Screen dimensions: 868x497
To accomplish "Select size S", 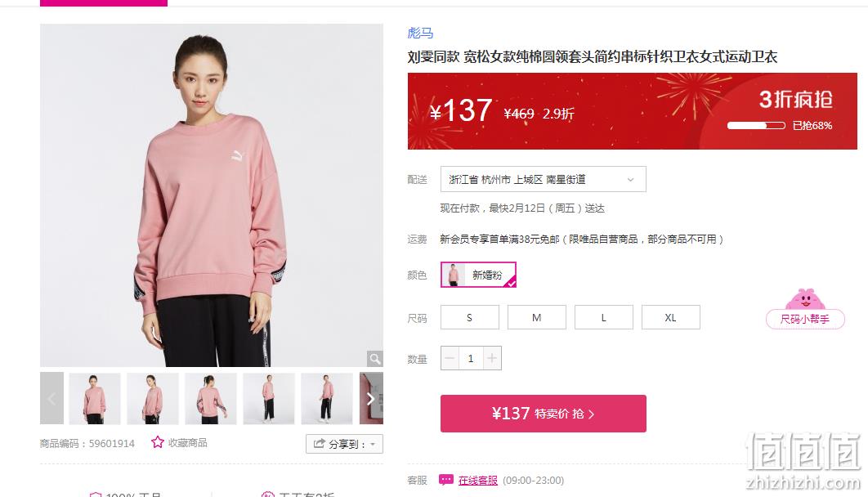I will point(469,318).
